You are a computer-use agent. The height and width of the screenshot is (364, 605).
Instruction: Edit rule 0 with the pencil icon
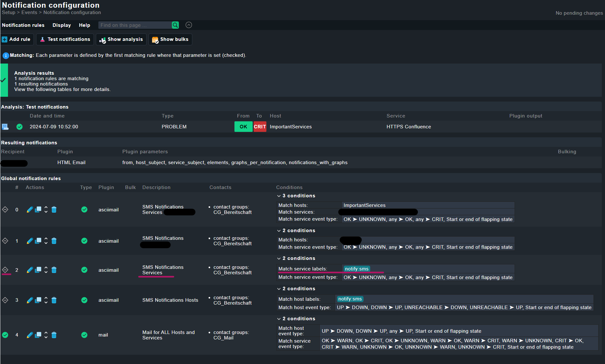pyautogui.click(x=29, y=209)
